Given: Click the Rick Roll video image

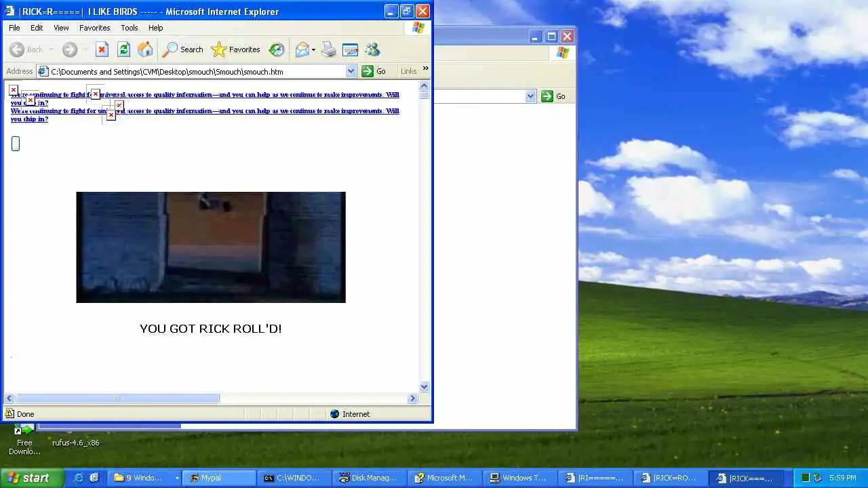Looking at the screenshot, I should tap(211, 247).
